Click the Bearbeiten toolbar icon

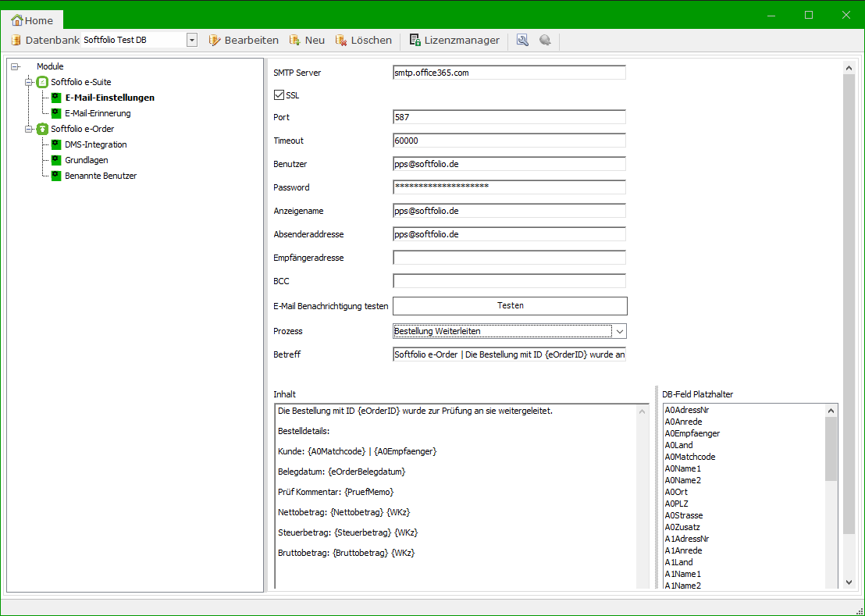click(215, 40)
